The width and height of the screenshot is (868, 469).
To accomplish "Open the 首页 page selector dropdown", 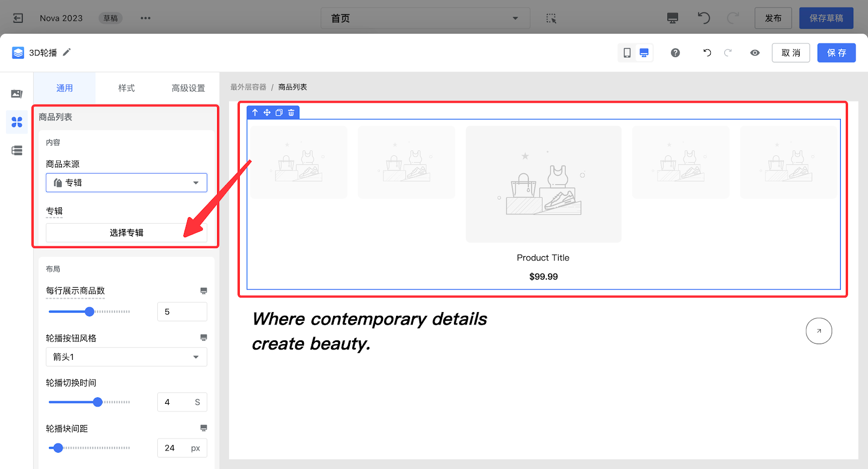I will point(425,18).
